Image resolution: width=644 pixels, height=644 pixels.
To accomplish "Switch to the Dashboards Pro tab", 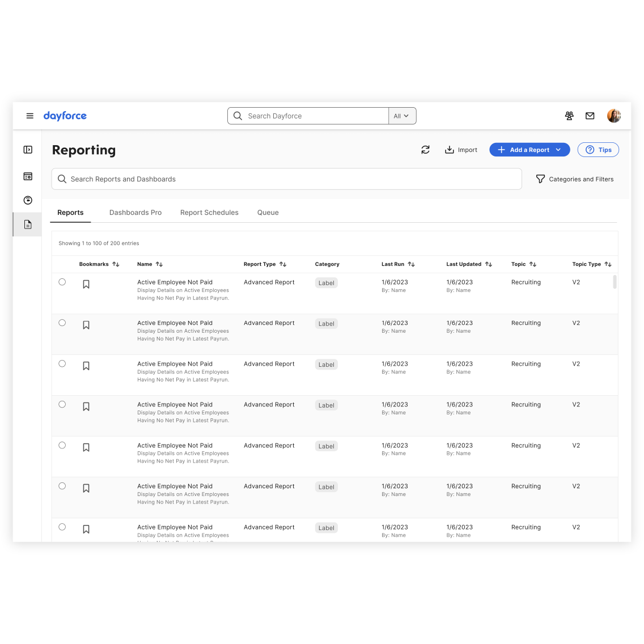I will (135, 213).
